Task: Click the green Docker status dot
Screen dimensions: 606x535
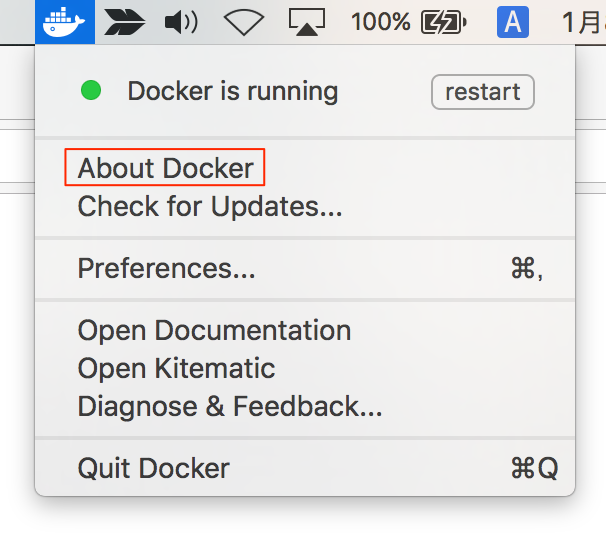Action: [x=91, y=92]
